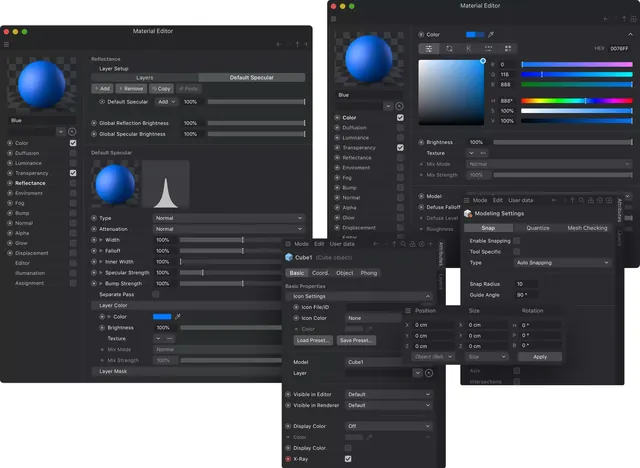This screenshot has width=640, height=468.
Task: Toggle Separate Pass checkbox
Action: coord(156,295)
